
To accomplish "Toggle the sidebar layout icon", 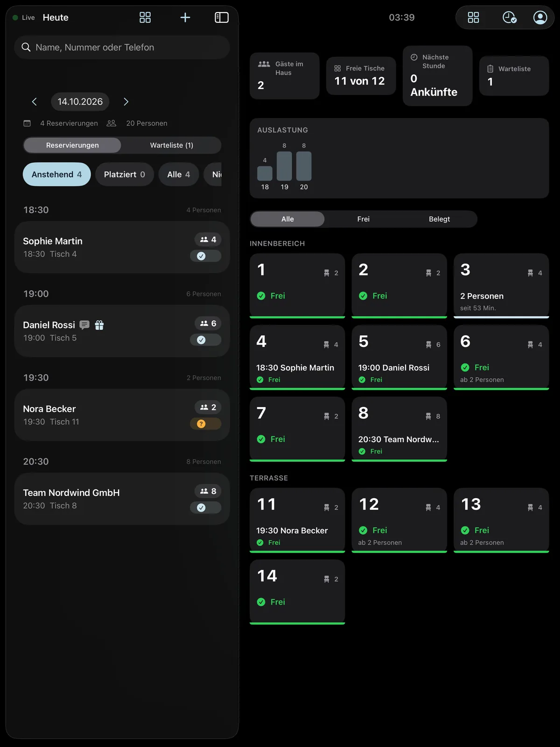I will tap(222, 18).
